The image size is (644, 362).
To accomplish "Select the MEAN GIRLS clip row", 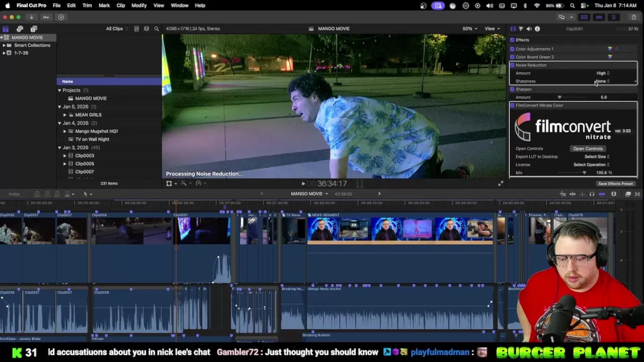I will [x=109, y=115].
